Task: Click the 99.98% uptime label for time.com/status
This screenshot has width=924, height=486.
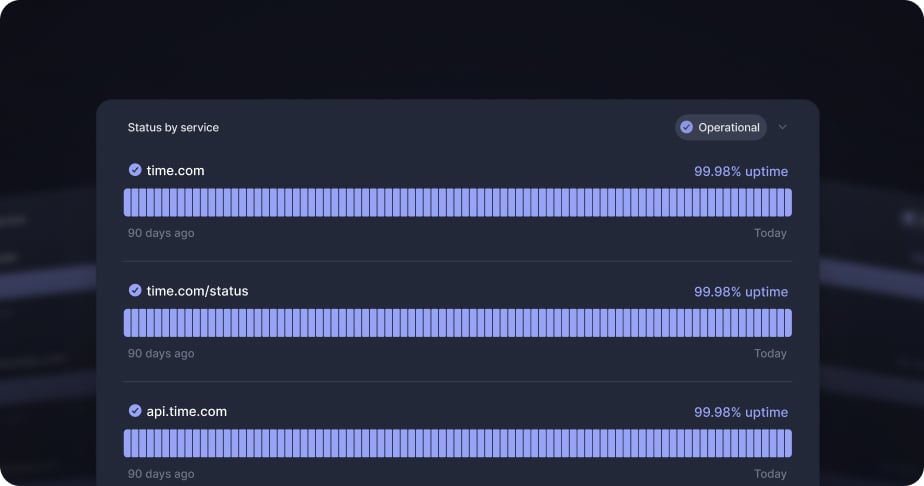Action: 741,292
